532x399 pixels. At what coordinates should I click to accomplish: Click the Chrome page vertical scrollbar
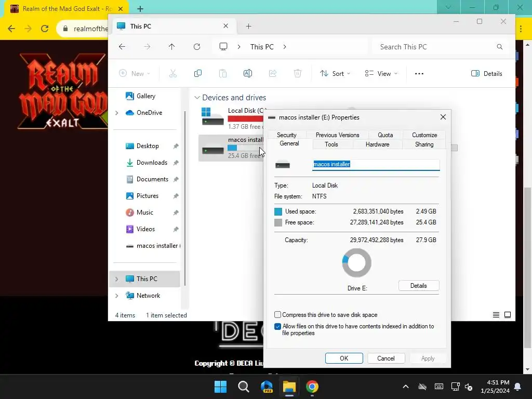(528, 268)
